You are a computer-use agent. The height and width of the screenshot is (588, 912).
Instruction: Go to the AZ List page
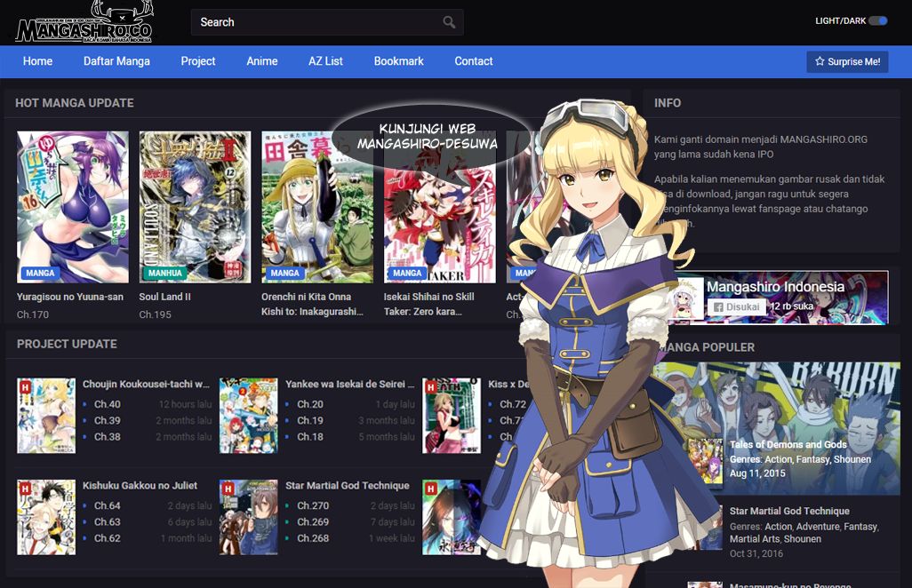click(x=325, y=61)
